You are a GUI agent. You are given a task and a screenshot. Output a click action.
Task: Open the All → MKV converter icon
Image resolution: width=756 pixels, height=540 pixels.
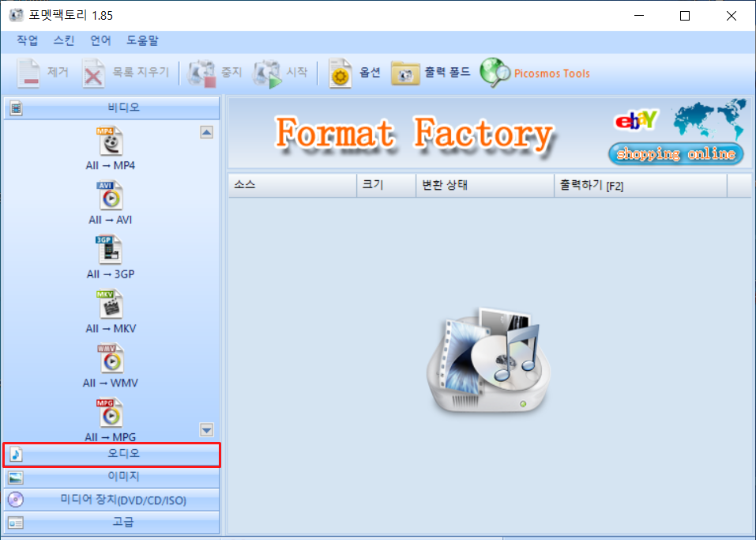point(111,304)
